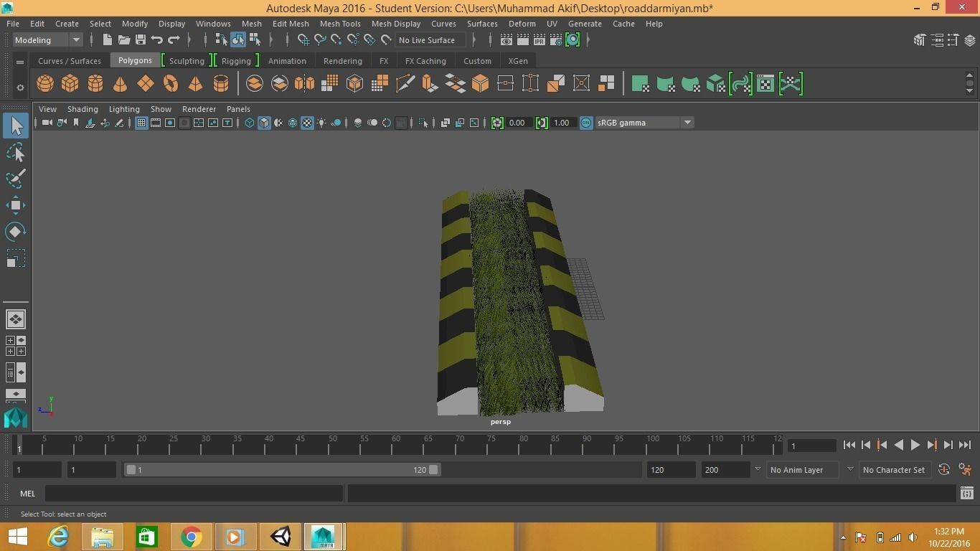The width and height of the screenshot is (980, 551).
Task: Click the IPR render icon
Action: pos(539,40)
